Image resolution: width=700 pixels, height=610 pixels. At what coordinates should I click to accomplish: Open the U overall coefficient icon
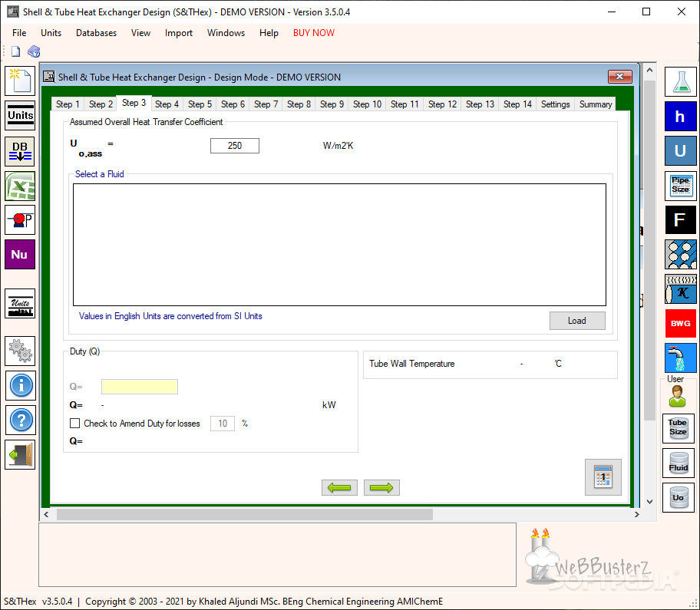tap(680, 151)
